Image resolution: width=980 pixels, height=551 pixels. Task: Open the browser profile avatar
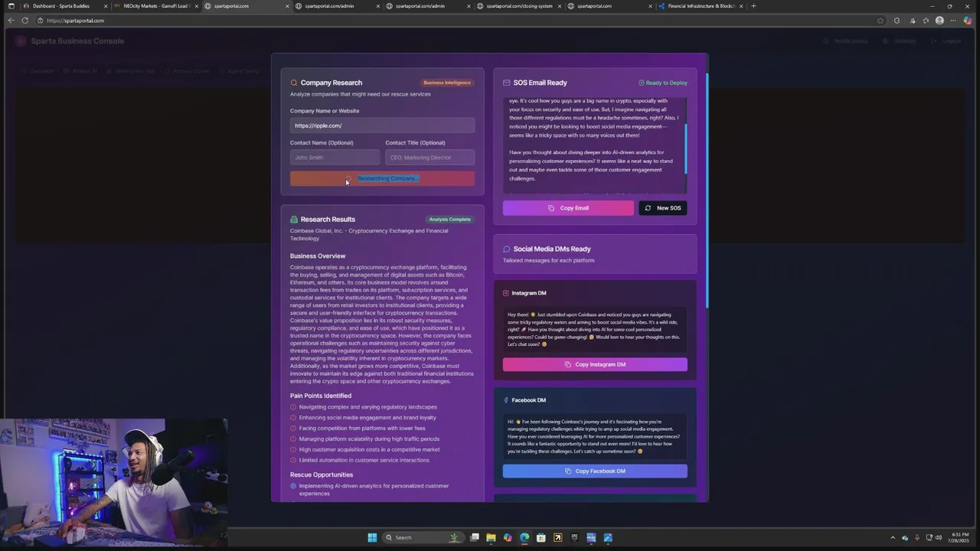point(939,21)
